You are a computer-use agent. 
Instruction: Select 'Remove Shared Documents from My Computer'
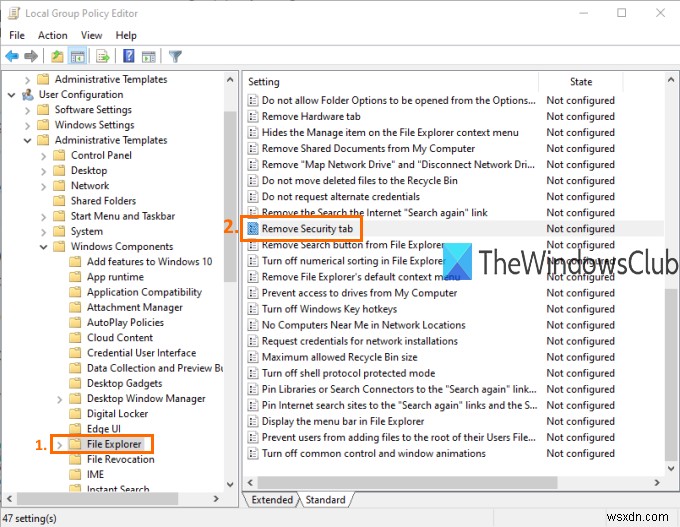[x=368, y=148]
